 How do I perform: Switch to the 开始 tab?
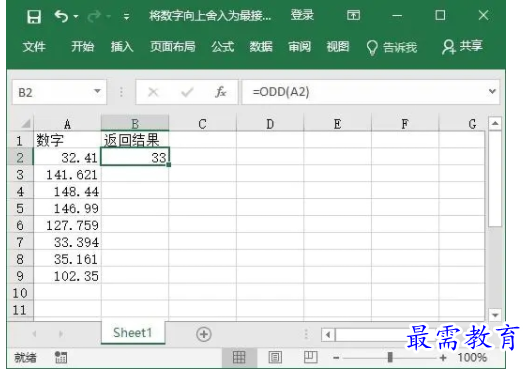point(82,46)
